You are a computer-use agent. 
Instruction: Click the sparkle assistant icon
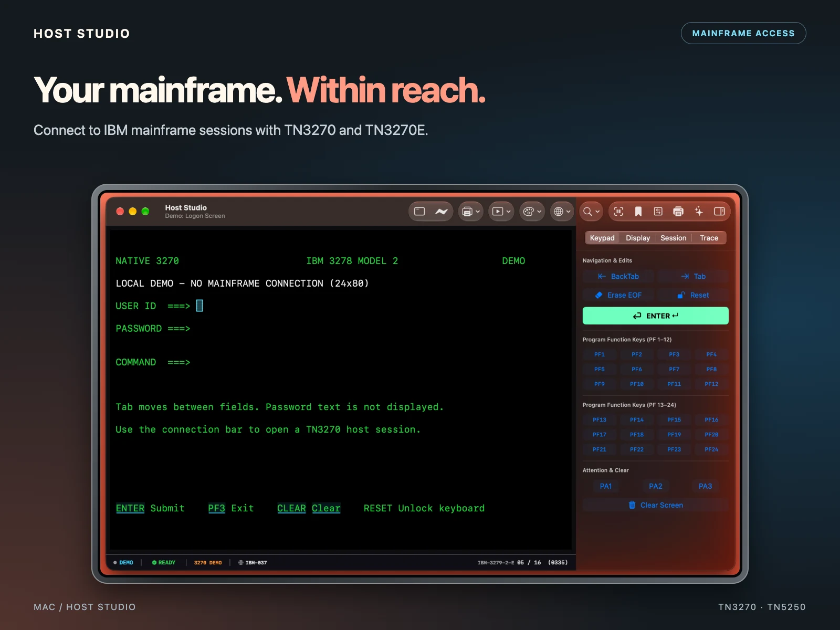(x=699, y=212)
